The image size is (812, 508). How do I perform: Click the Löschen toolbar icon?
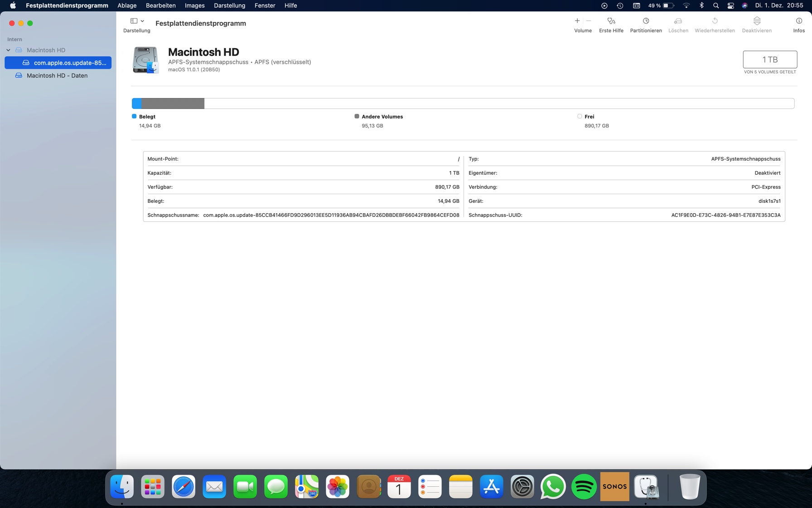coord(678,21)
